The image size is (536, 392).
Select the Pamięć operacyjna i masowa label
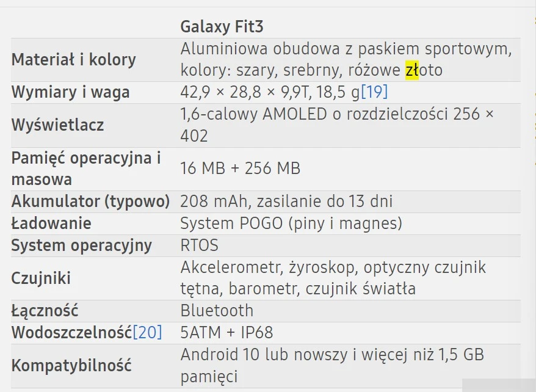pos(85,169)
